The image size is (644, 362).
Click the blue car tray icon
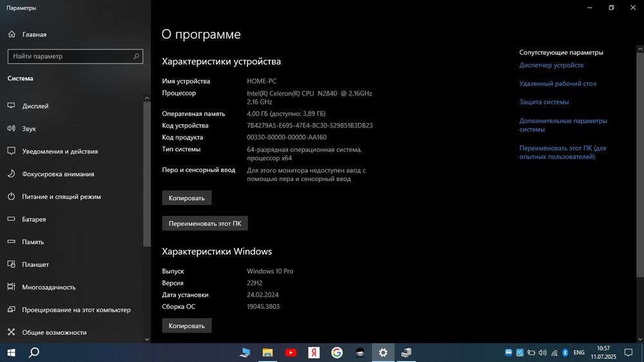[x=509, y=352]
